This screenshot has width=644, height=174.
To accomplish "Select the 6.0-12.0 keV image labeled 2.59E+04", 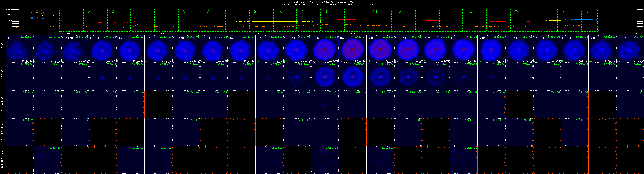I will [x=103, y=76].
